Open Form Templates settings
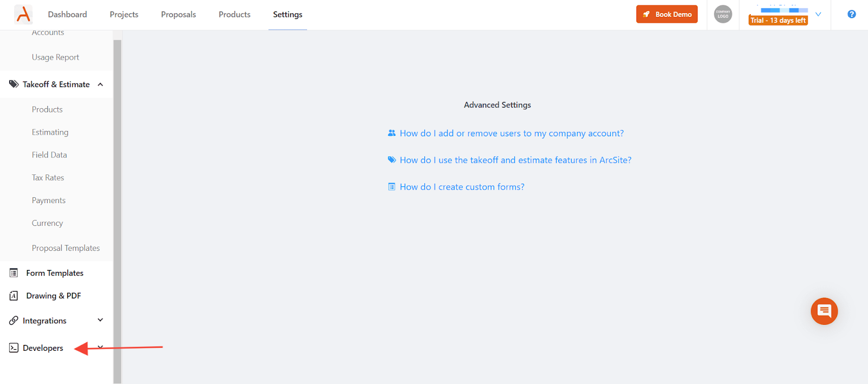The width and height of the screenshot is (868, 384). (55, 273)
